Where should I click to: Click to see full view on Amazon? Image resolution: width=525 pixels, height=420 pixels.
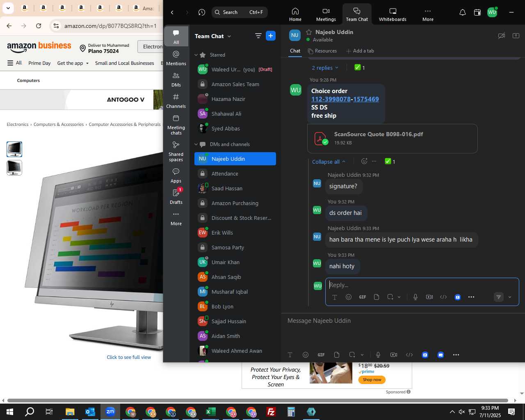click(x=129, y=357)
